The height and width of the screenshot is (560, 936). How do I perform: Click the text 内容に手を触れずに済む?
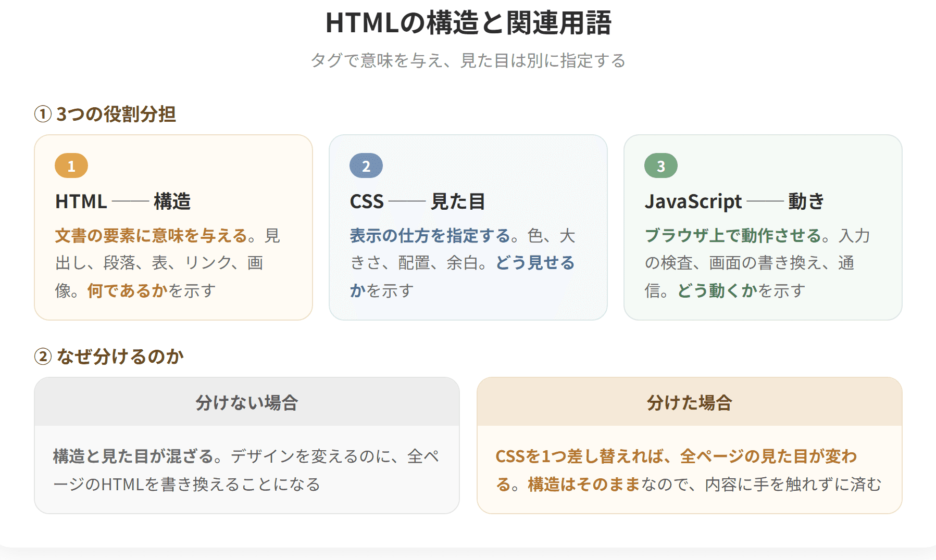pyautogui.click(x=793, y=485)
